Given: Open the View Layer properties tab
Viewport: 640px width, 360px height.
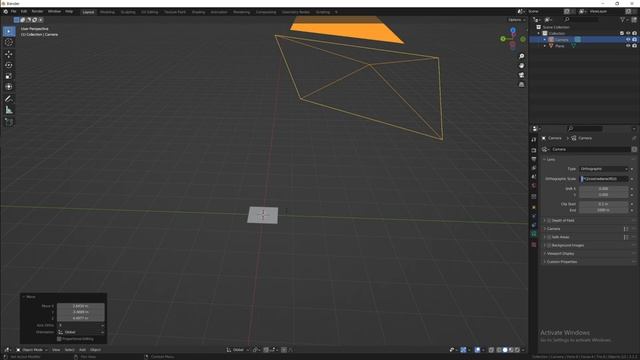Looking at the screenshot, I should (x=534, y=168).
